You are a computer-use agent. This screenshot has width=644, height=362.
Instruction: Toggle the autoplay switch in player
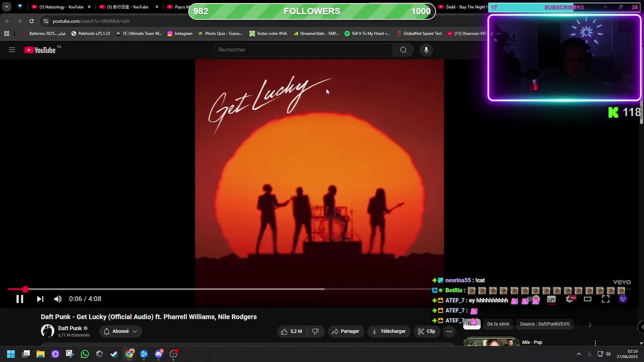[x=534, y=300]
